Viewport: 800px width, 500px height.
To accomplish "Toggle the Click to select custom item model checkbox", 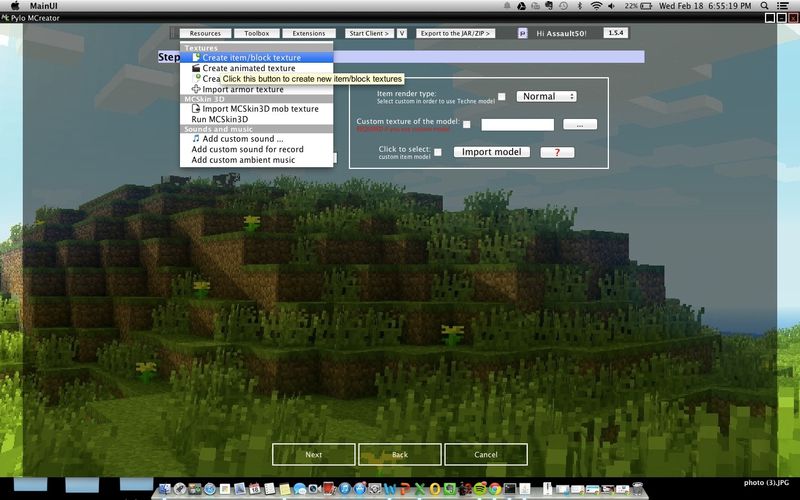I will tap(438, 152).
